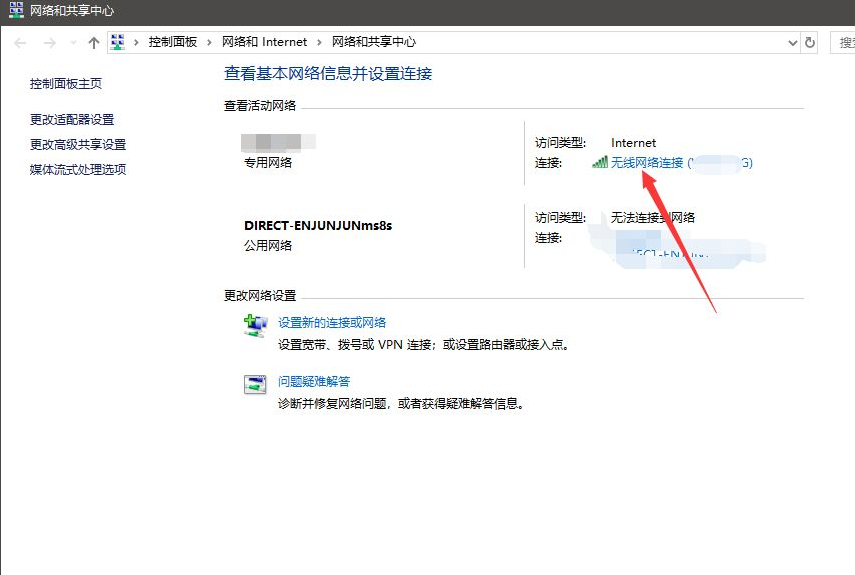Screen dimensions: 855x575
Task: Open 更改高级共享设置 in left sidebar
Action: click(x=78, y=145)
